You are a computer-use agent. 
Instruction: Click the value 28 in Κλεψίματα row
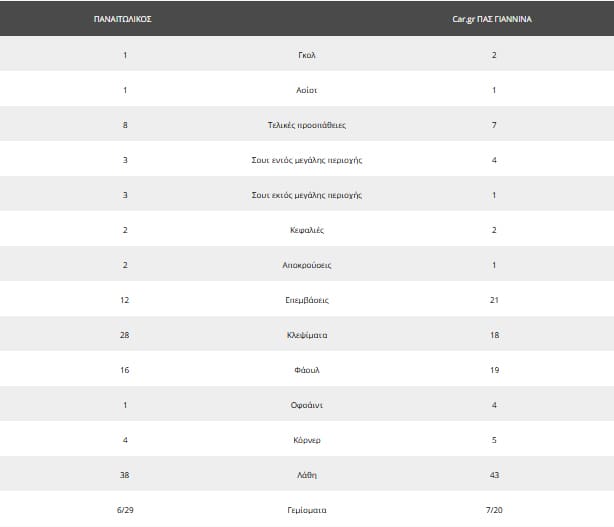[124, 335]
